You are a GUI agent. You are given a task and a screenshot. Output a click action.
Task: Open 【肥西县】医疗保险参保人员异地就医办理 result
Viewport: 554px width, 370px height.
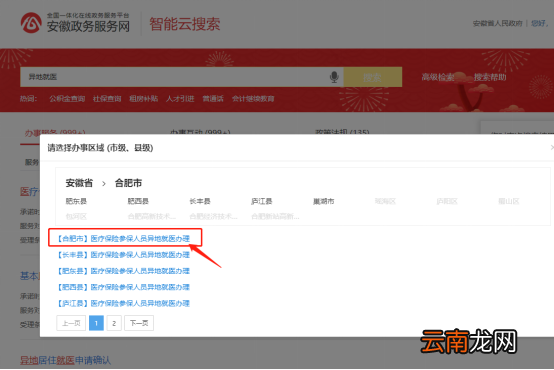124,287
